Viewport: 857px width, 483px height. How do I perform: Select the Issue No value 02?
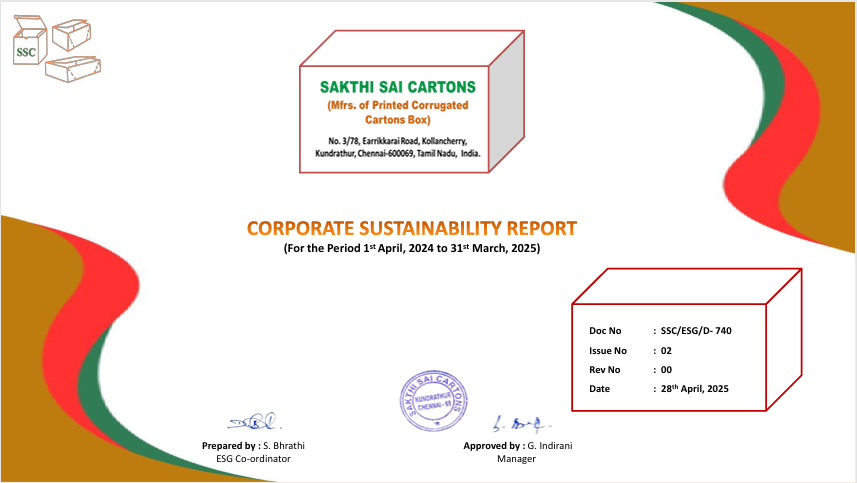[x=666, y=350]
